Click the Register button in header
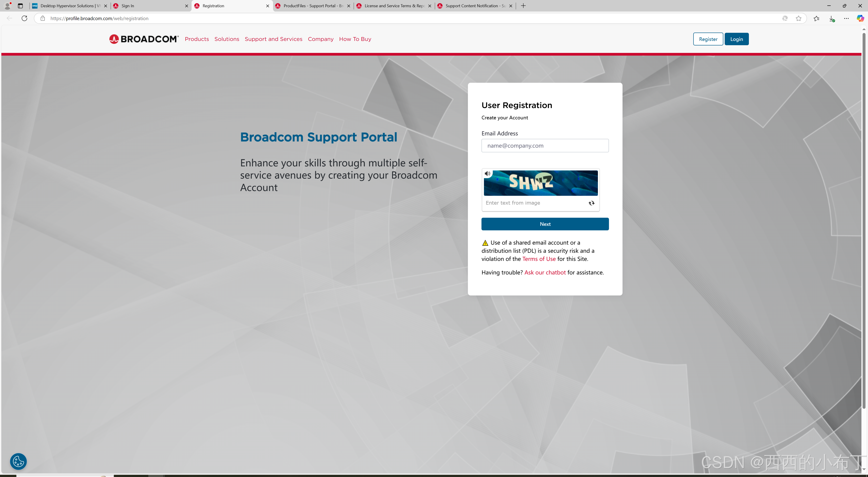 [x=708, y=39]
